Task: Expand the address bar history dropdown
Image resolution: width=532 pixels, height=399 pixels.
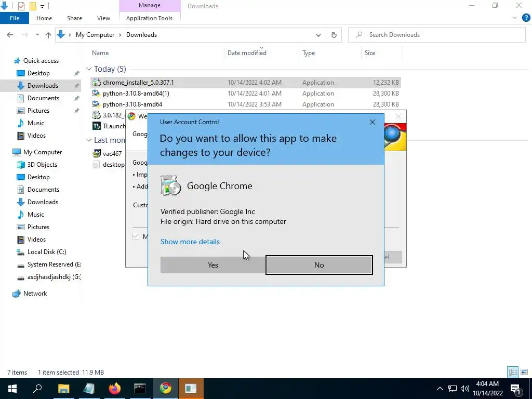Action: (318, 35)
